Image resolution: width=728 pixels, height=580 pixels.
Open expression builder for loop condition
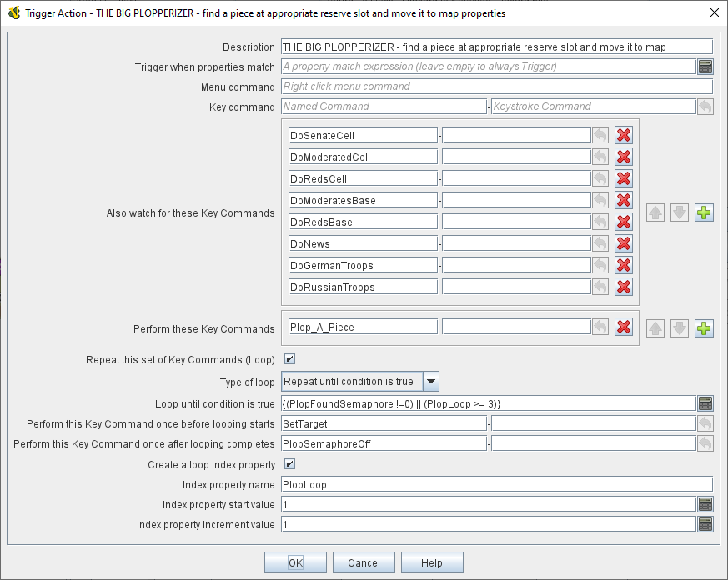(x=705, y=403)
